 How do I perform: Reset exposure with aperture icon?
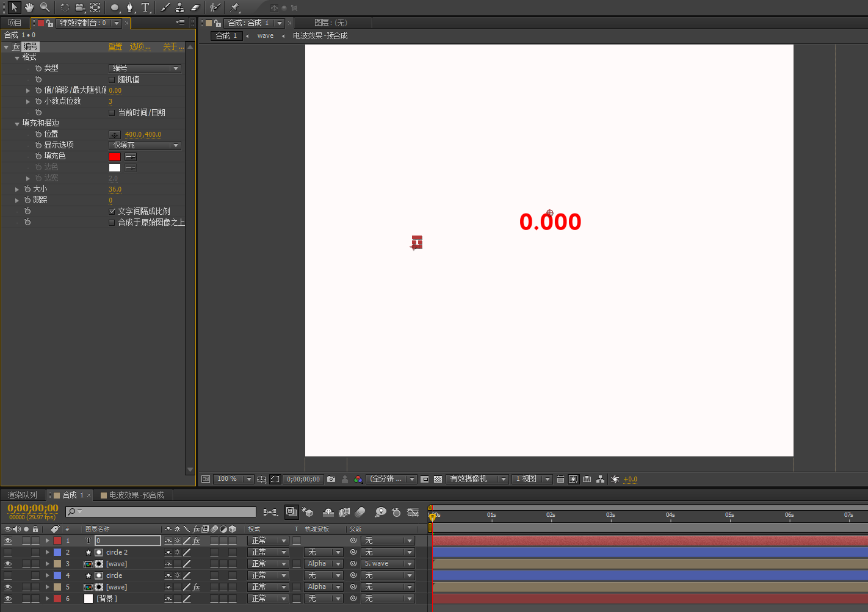click(x=615, y=479)
